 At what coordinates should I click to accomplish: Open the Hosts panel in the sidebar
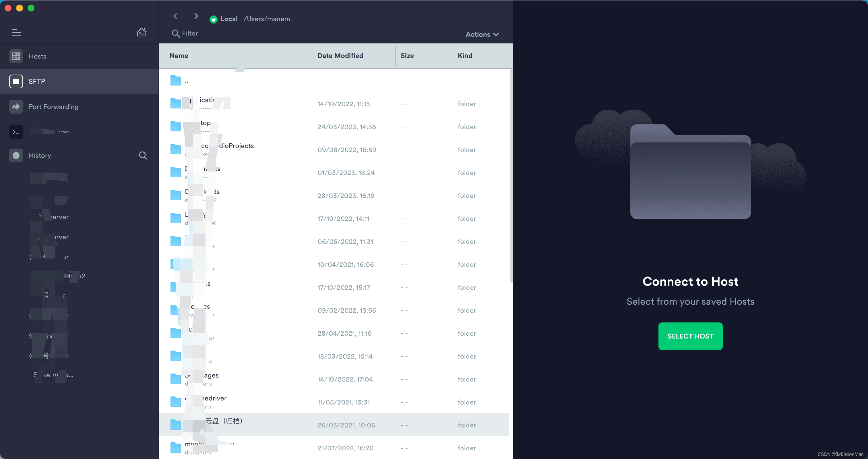[37, 56]
